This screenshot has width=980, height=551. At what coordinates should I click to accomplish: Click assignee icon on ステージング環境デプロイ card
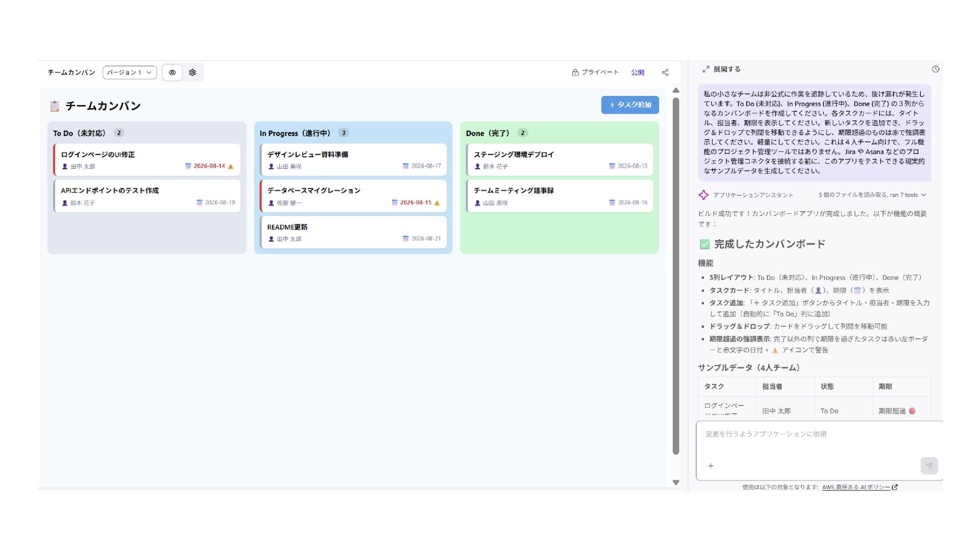478,166
